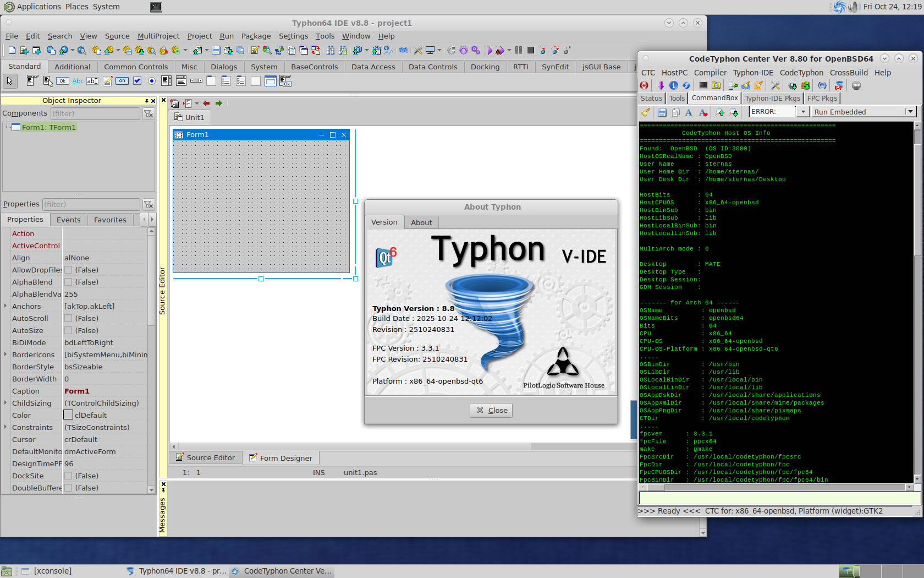
Task: Click the clDefault color swatch
Action: click(x=68, y=415)
